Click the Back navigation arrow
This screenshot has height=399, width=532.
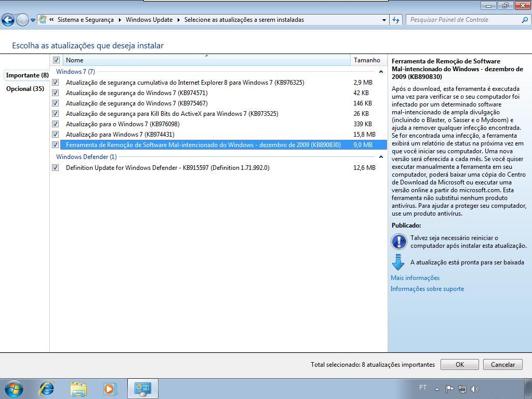click(x=8, y=20)
